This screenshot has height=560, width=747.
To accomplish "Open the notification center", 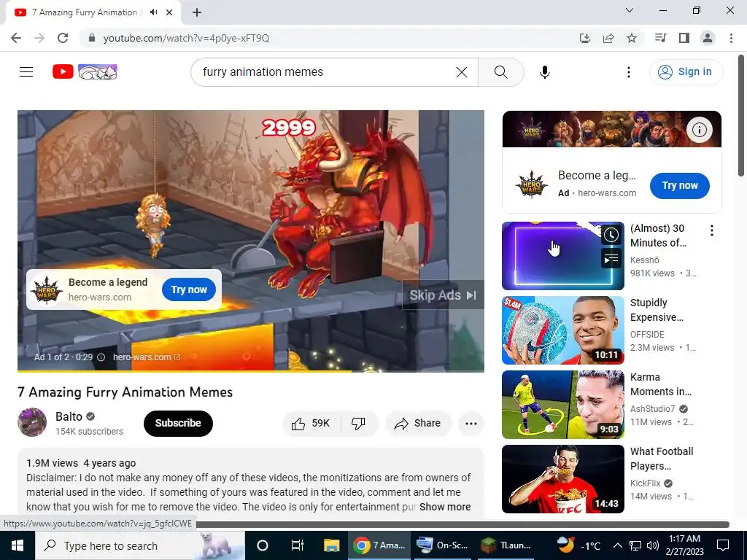I will (723, 545).
